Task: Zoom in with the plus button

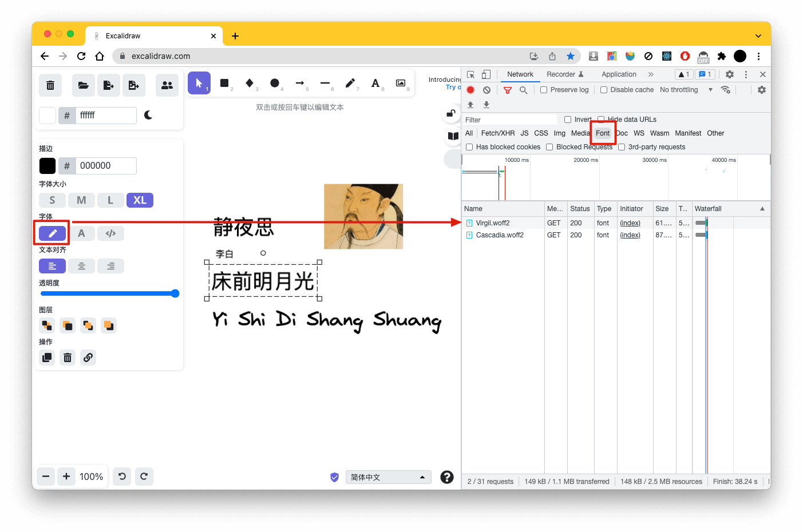Action: (x=66, y=477)
